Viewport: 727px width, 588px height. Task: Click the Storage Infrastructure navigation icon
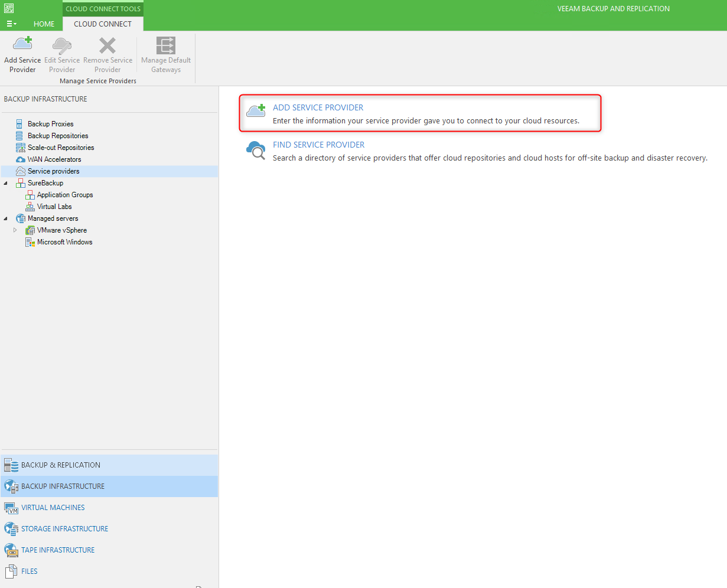click(11, 529)
